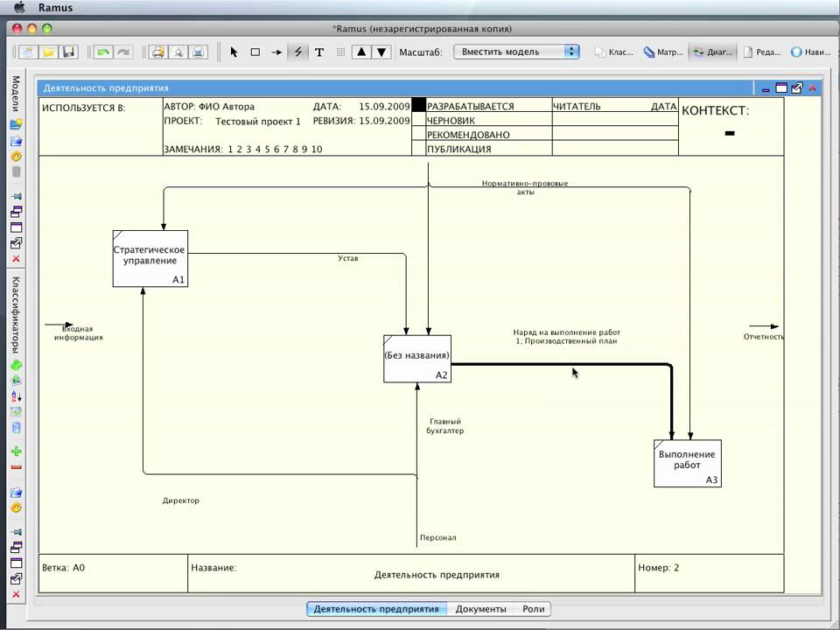Click the Входная информация label
Image resolution: width=840 pixels, height=630 pixels.
tap(78, 333)
